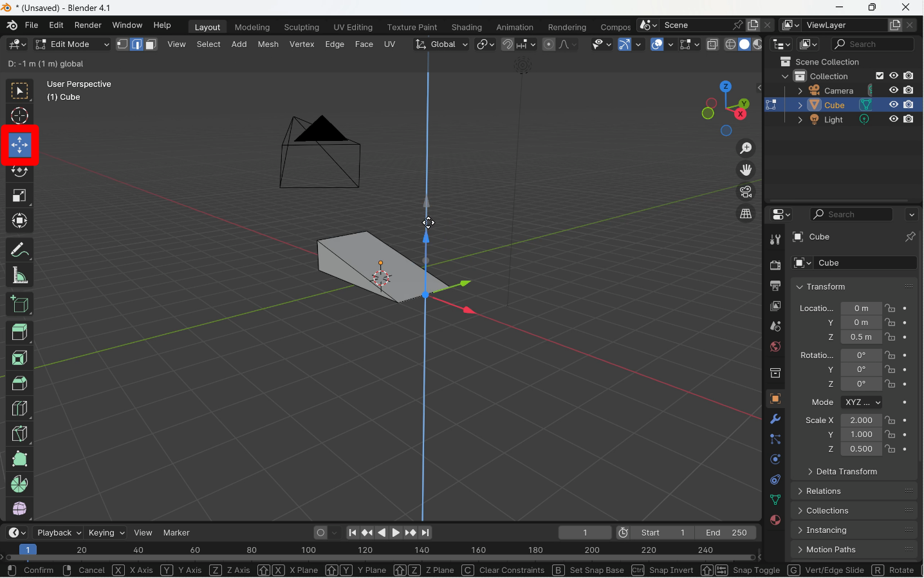This screenshot has height=578, width=924.
Task: Toggle lock on Scale X
Action: [x=891, y=420]
